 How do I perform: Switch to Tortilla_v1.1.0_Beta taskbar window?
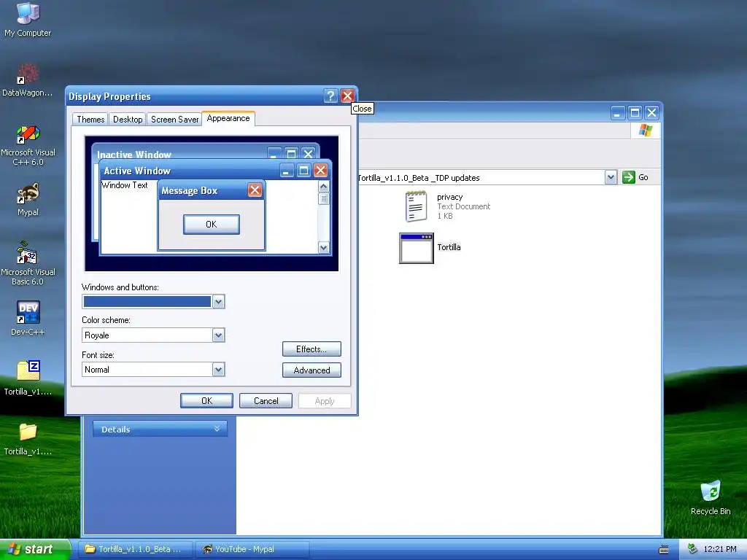(x=136, y=549)
